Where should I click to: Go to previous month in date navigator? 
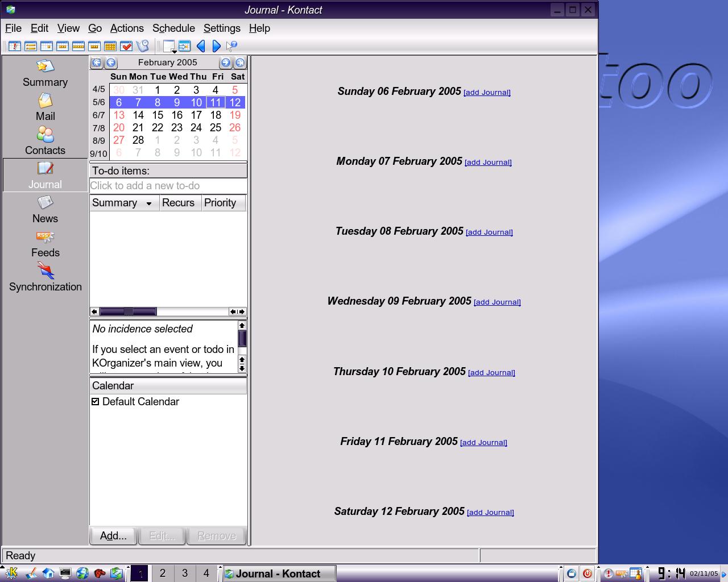coord(111,63)
